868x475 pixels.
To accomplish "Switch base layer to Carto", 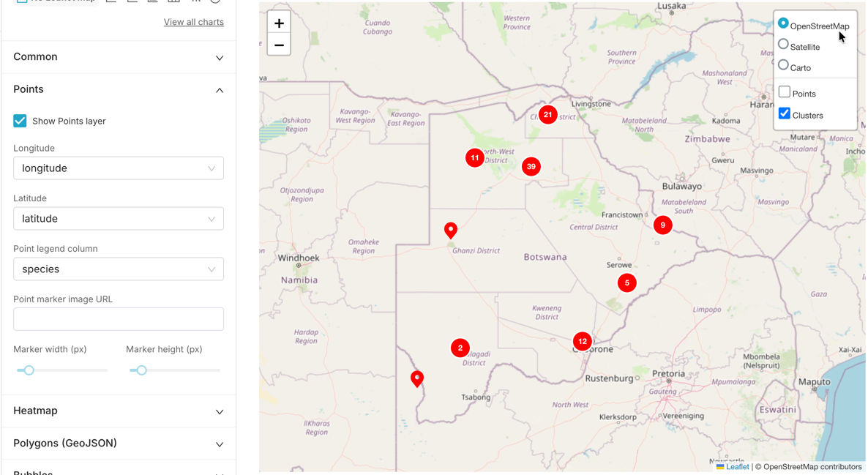I will (783, 64).
